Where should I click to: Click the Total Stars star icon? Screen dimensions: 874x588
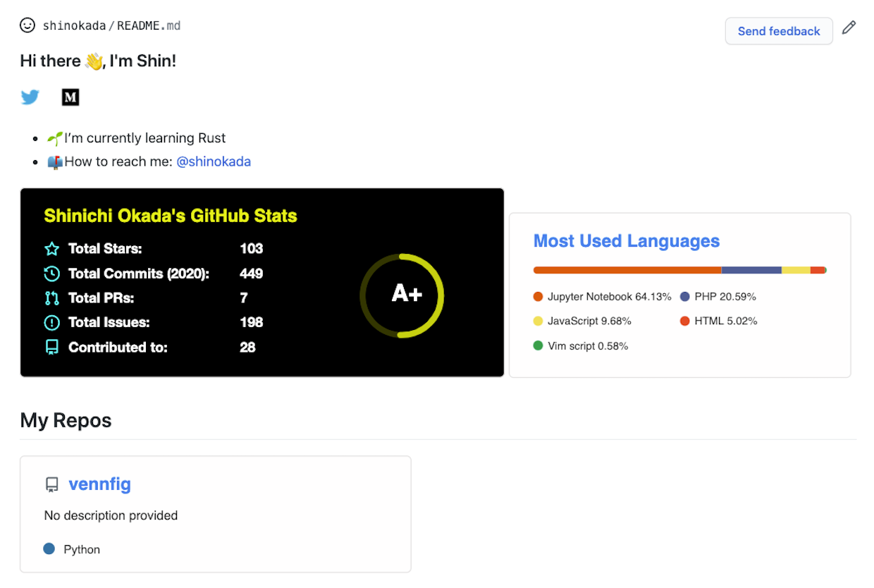(x=50, y=248)
